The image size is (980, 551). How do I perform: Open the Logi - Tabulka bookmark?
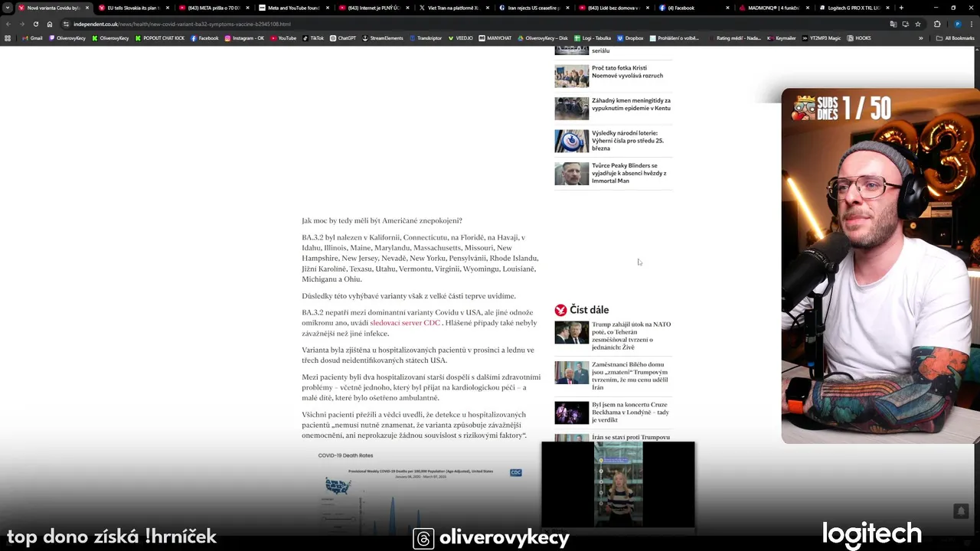click(x=592, y=37)
